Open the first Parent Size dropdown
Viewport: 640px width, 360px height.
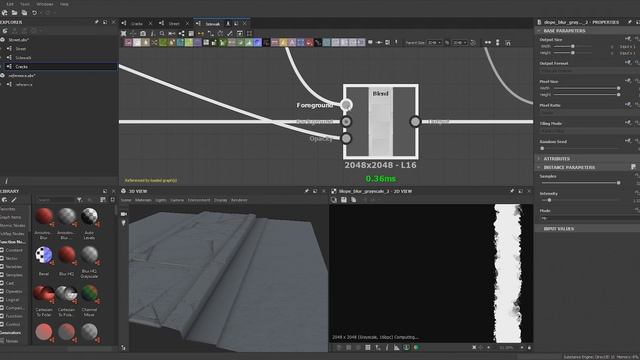click(x=434, y=42)
